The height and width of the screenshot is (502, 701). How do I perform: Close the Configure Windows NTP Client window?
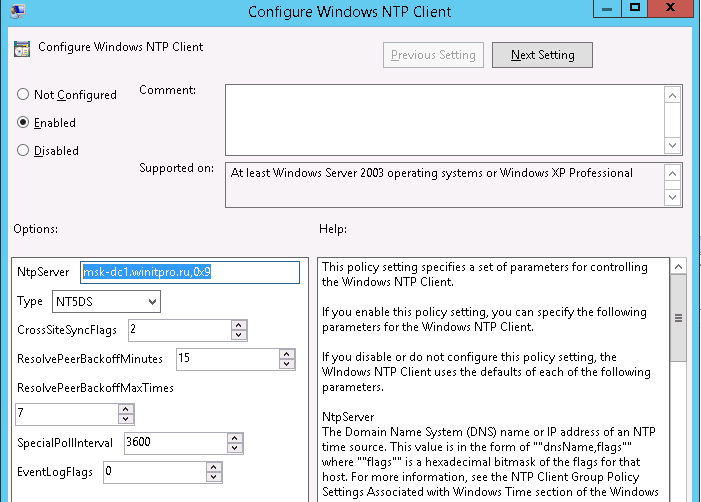(670, 8)
